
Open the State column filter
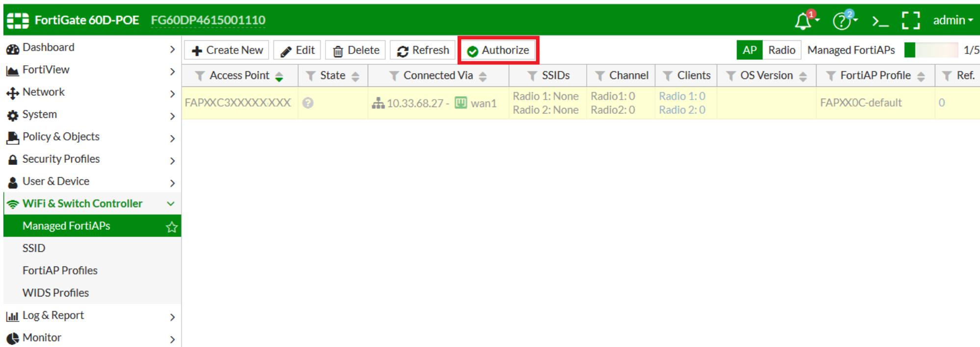310,76
